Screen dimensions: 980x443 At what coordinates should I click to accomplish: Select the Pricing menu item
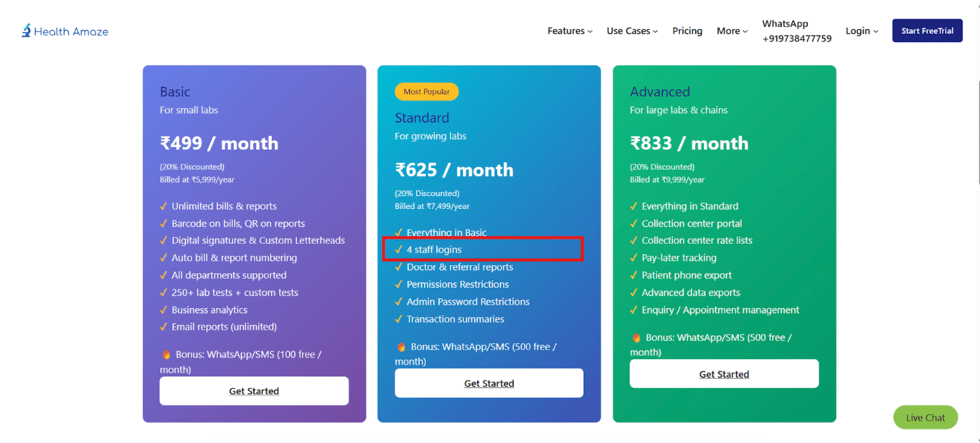(x=687, y=30)
